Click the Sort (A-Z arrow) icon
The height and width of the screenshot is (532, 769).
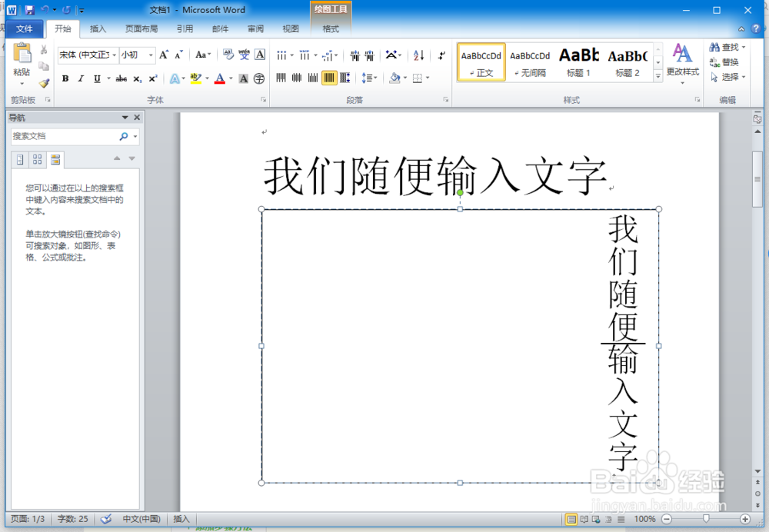pos(418,55)
